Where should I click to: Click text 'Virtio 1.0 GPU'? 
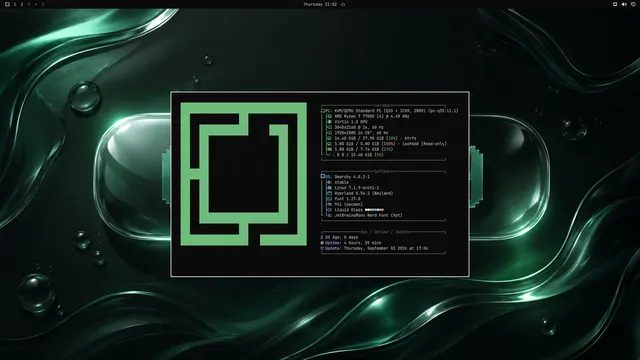351,122
